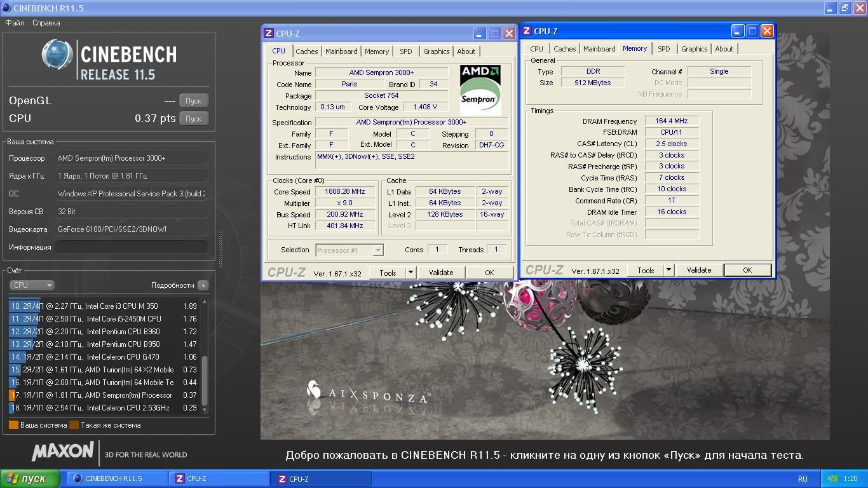Click the Core Speed value 1808.28 MHz
Image resolution: width=868 pixels, height=488 pixels.
click(x=346, y=191)
